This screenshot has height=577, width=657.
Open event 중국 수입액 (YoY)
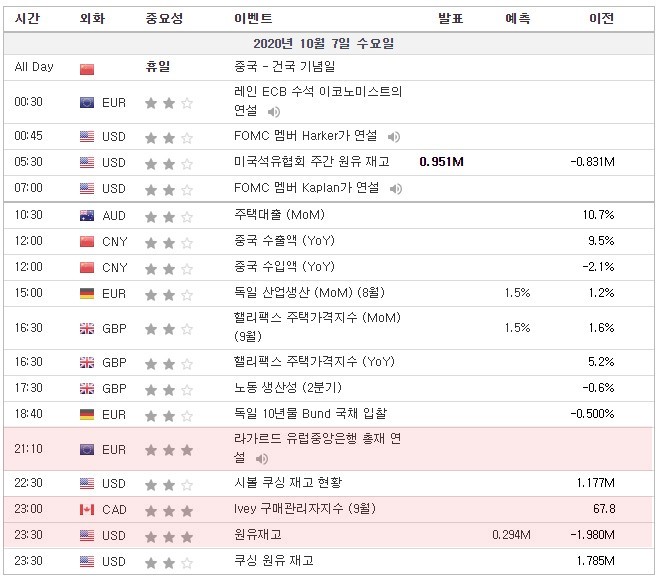[284, 267]
